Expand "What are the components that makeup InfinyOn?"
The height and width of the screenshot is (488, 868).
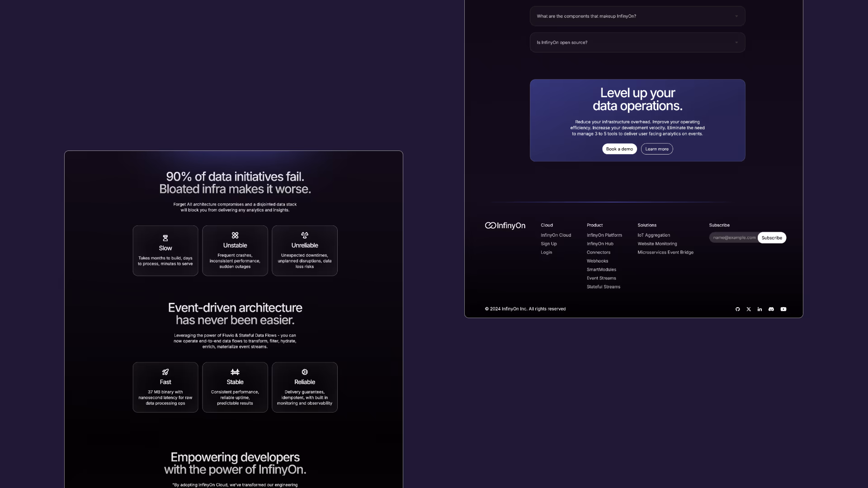[x=637, y=16]
